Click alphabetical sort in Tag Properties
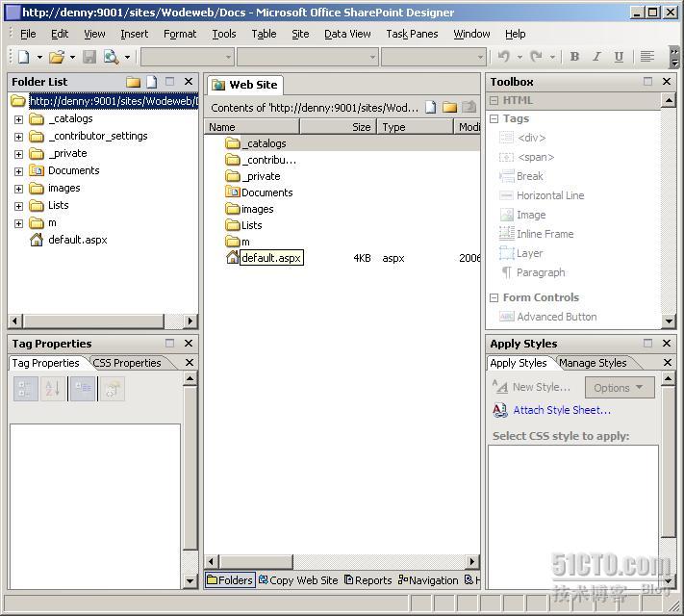The image size is (684, 616). 53,389
